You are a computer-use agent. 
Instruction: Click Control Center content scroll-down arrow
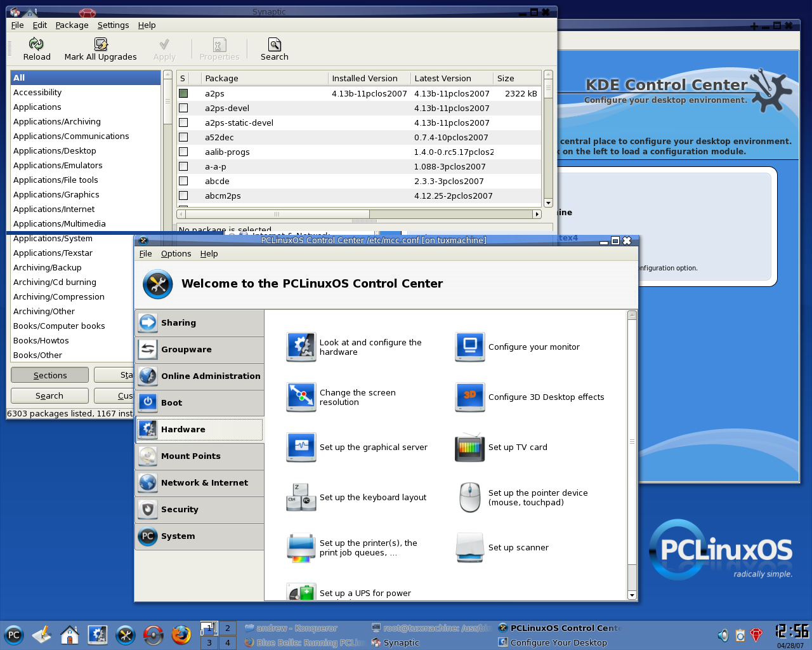pyautogui.click(x=632, y=595)
